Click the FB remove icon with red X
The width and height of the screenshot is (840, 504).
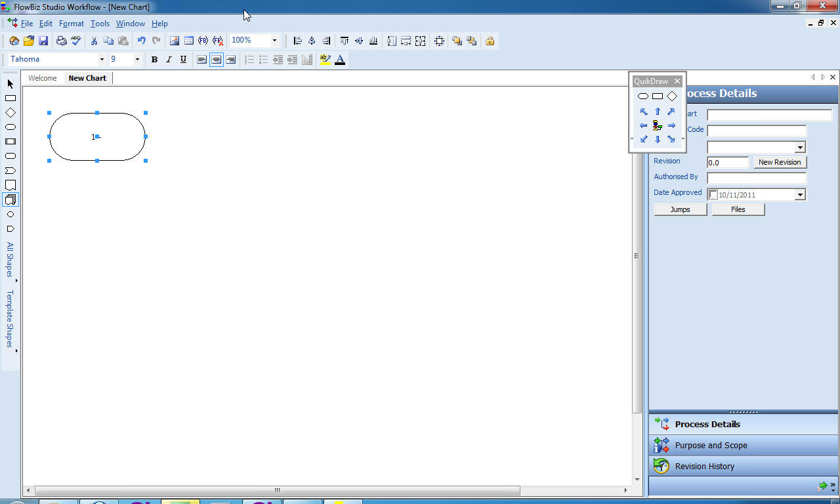[218, 41]
